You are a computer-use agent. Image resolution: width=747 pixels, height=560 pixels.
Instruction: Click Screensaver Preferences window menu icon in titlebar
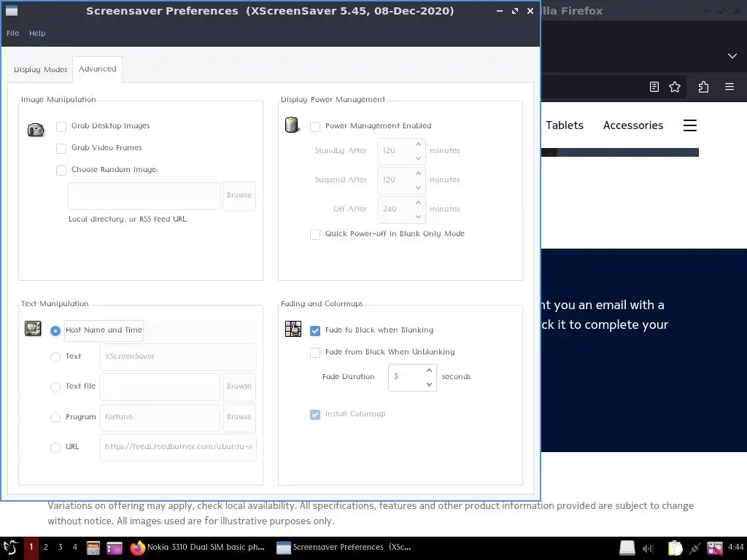point(12,10)
